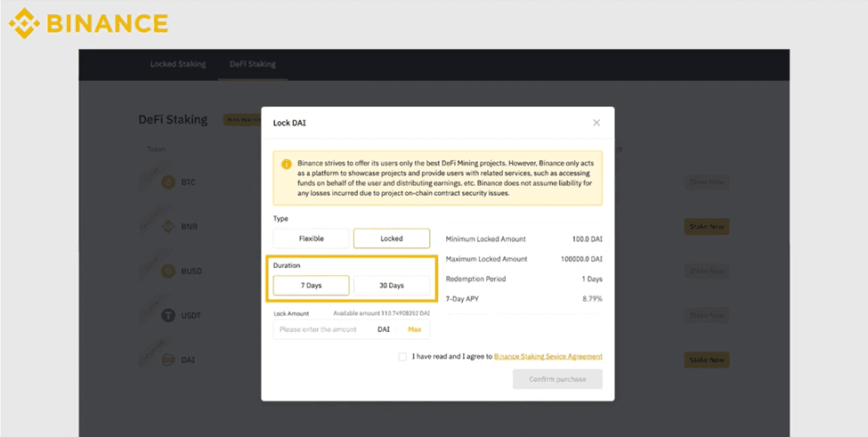Click the Redemption Period value 1 Days
The image size is (868, 437).
click(592, 279)
